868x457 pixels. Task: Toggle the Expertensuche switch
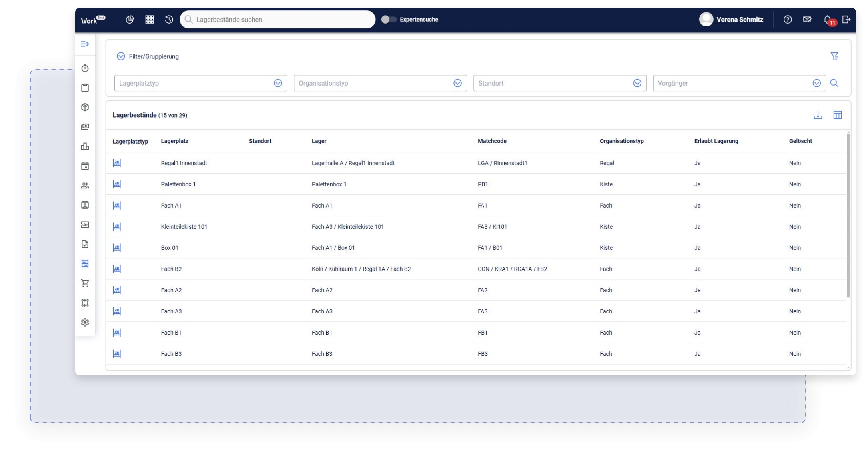coord(388,19)
